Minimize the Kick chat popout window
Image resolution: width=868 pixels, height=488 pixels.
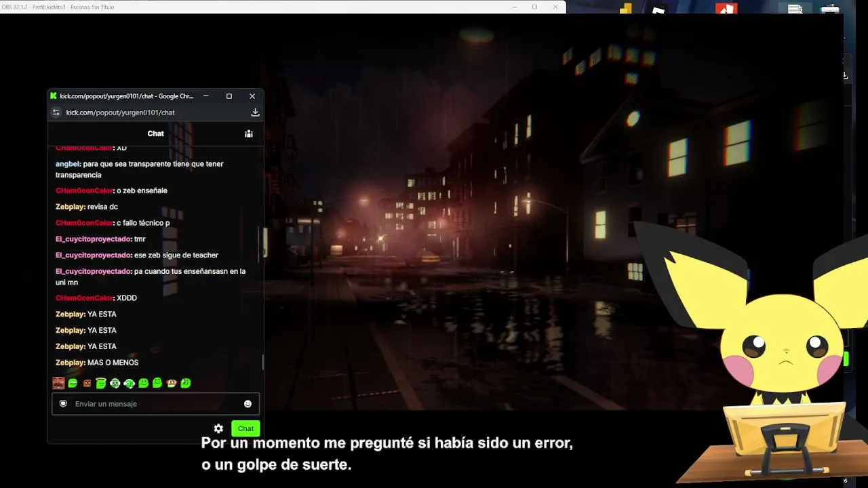206,96
